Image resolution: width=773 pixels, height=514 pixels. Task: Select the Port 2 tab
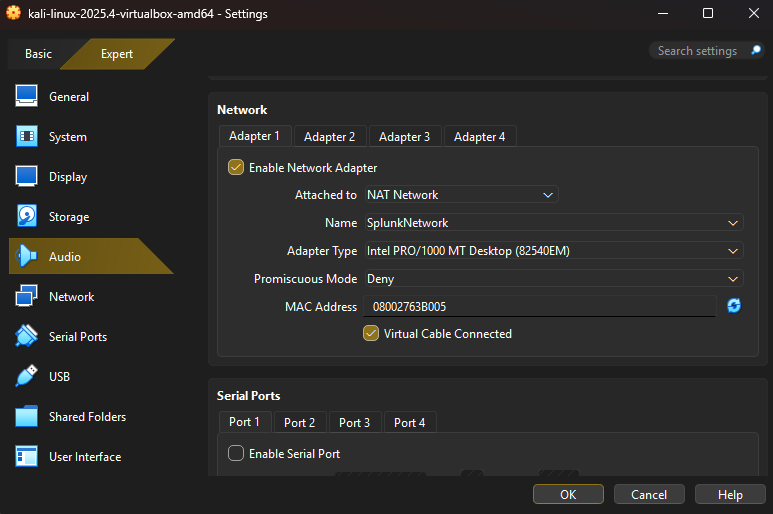coord(299,423)
